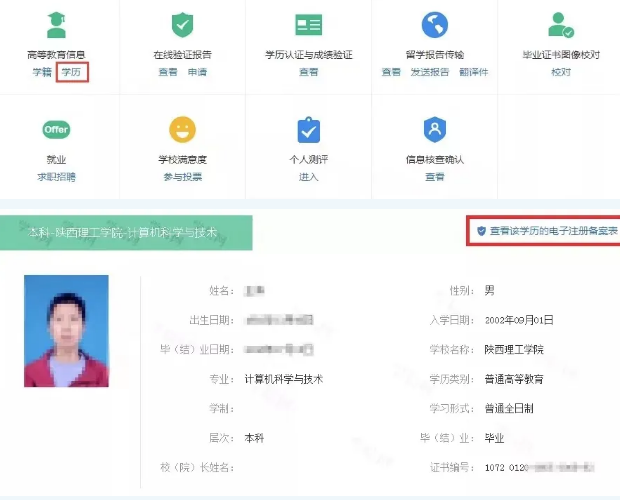The width and height of the screenshot is (620, 500).
Task: Click the 姓名 field label
Action: pos(221,291)
